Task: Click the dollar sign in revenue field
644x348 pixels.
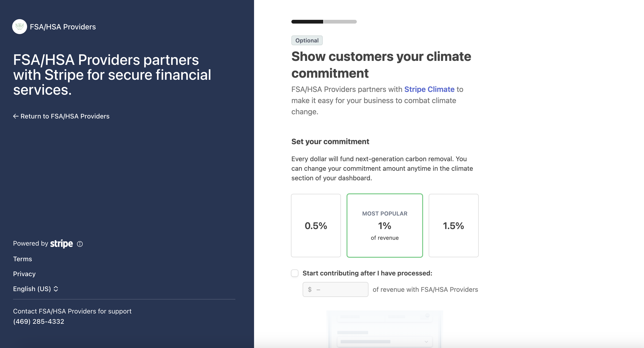Action: (310, 289)
